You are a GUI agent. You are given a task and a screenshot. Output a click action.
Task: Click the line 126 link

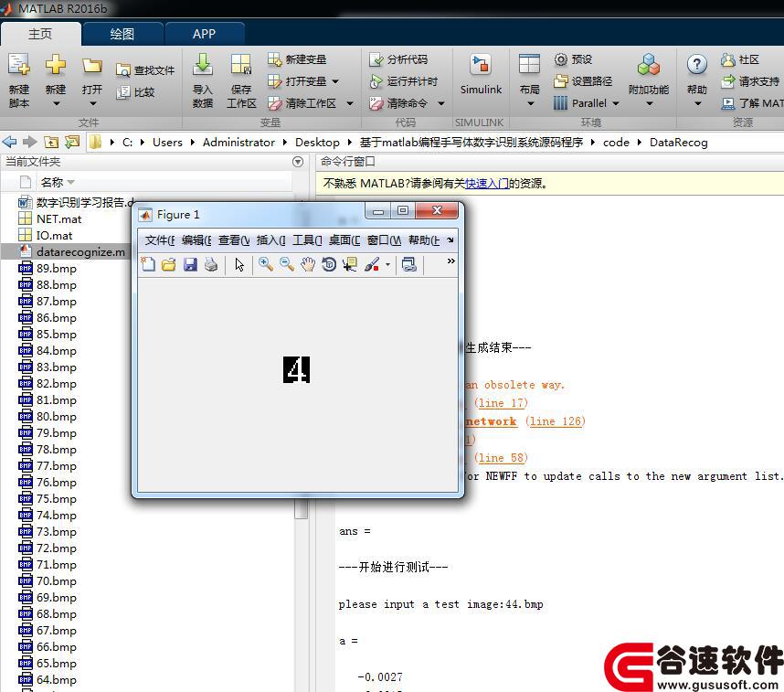[556, 421]
